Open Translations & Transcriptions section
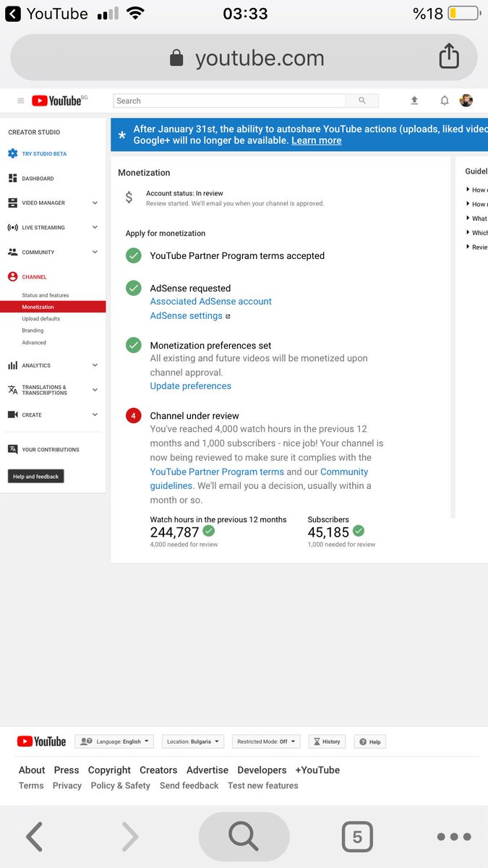 click(x=43, y=390)
